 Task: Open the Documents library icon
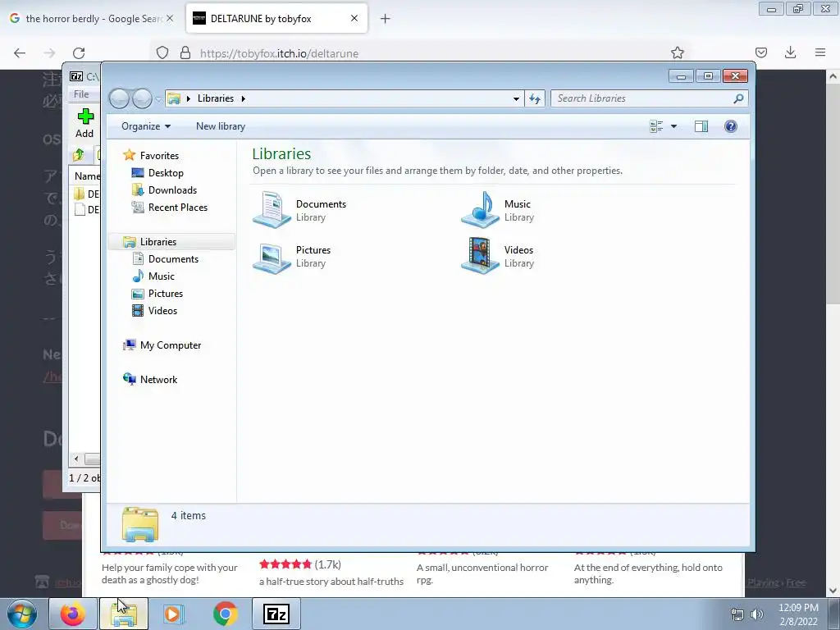click(x=272, y=210)
